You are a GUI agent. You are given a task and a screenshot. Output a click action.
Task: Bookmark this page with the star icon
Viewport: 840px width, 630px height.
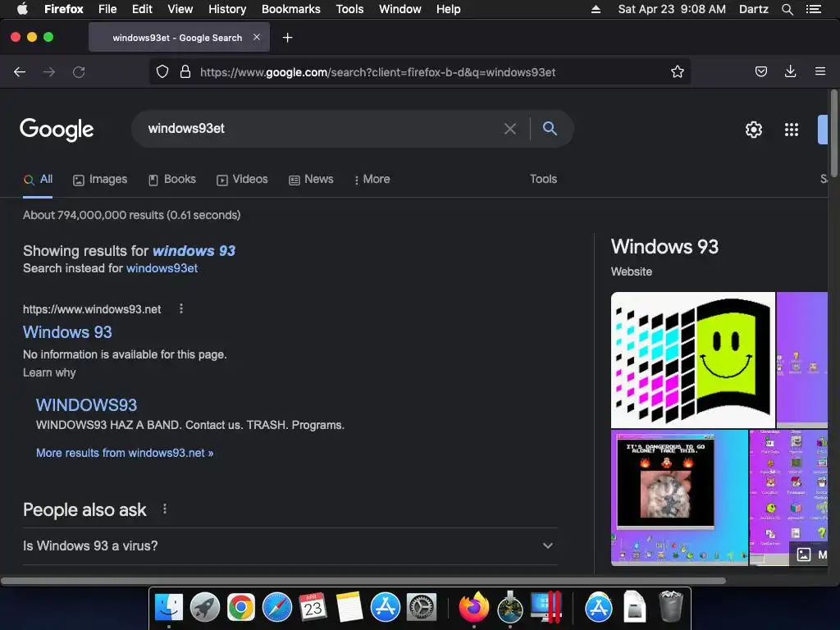(x=677, y=72)
